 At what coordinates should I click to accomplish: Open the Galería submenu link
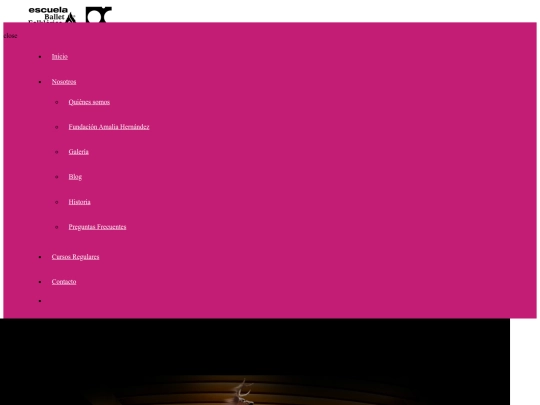tap(79, 152)
